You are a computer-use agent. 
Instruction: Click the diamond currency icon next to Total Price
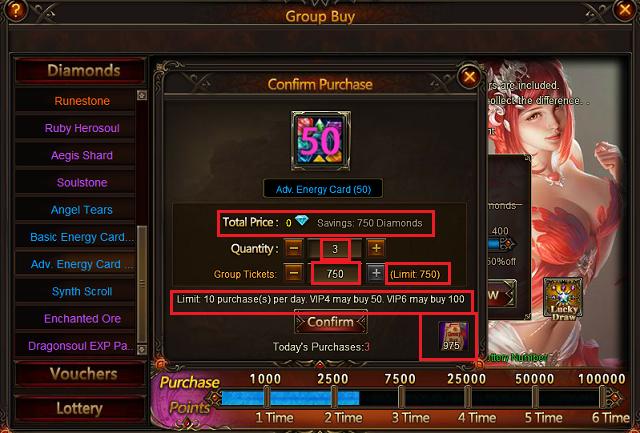[x=302, y=221]
